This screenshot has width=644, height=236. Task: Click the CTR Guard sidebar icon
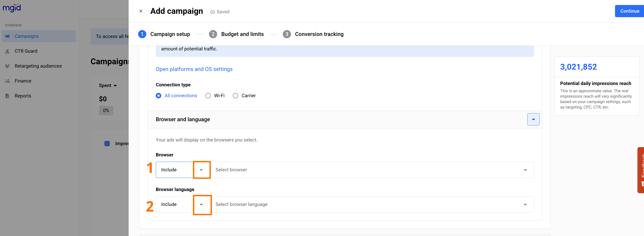(x=7, y=51)
